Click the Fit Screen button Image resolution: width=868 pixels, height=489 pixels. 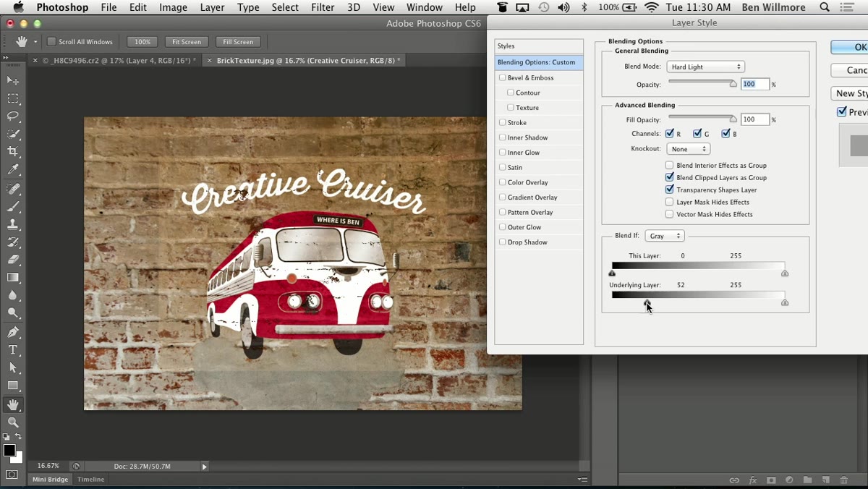coord(187,42)
